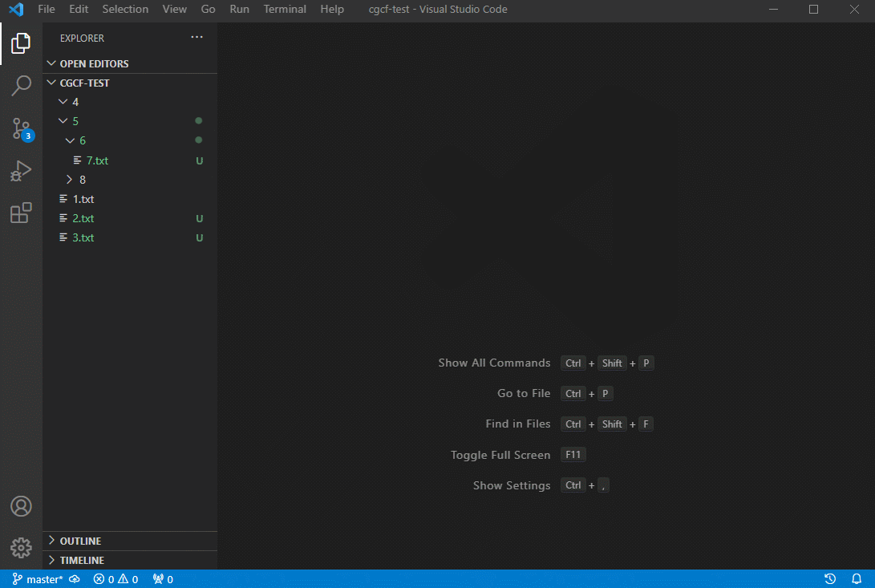Click the Show All Commands hint
The width and height of the screenshot is (875, 588).
point(494,363)
